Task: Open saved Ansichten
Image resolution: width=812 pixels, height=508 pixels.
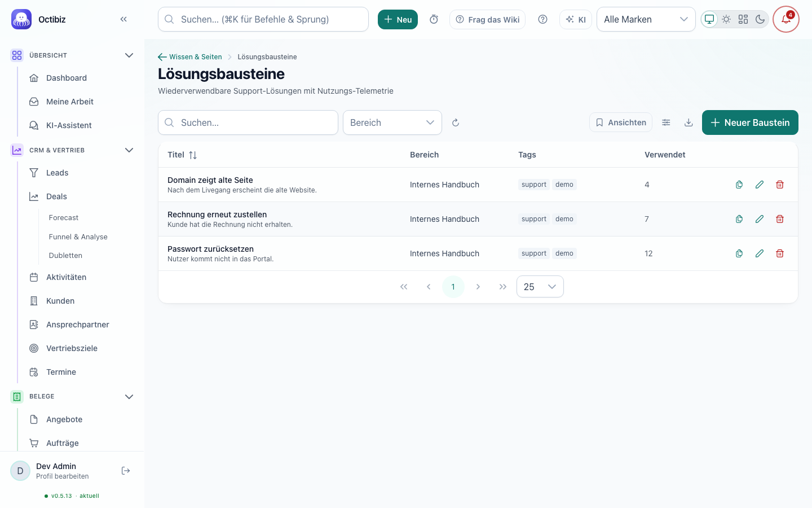Action: (x=621, y=122)
